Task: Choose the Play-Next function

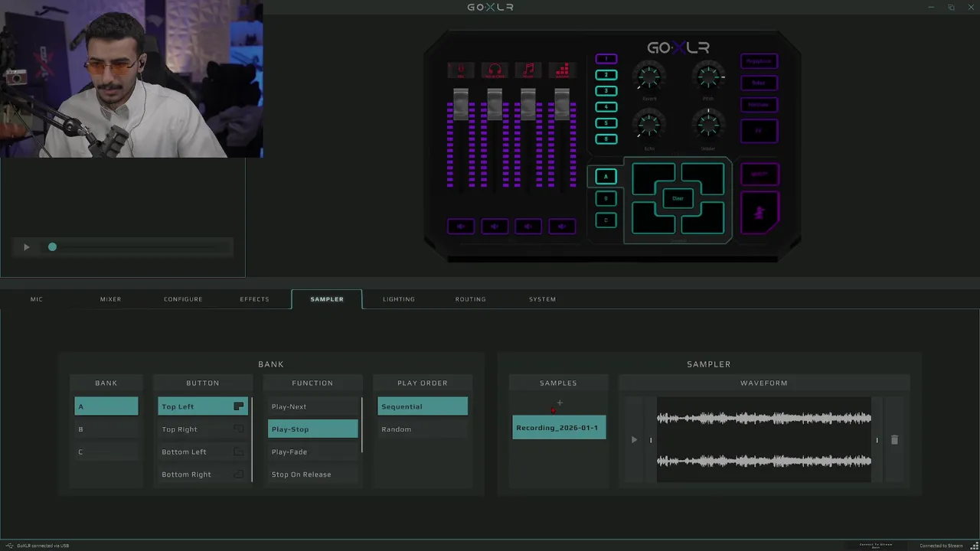Action: click(x=313, y=406)
